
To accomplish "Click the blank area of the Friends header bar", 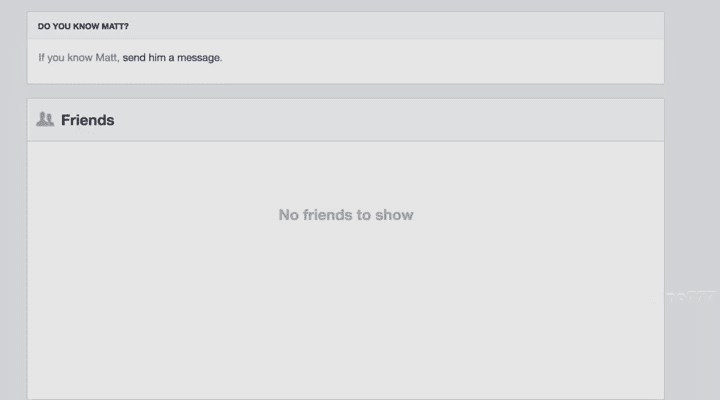I will coord(390,120).
